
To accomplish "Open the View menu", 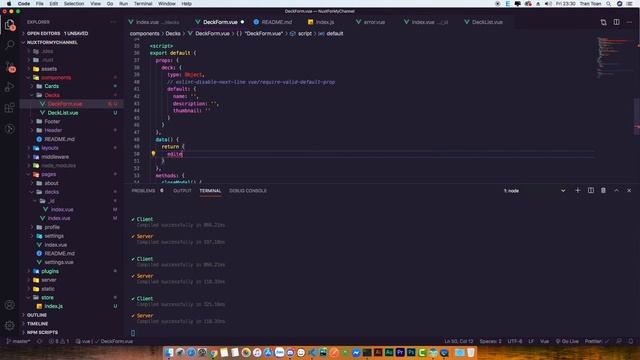I will [96, 4].
